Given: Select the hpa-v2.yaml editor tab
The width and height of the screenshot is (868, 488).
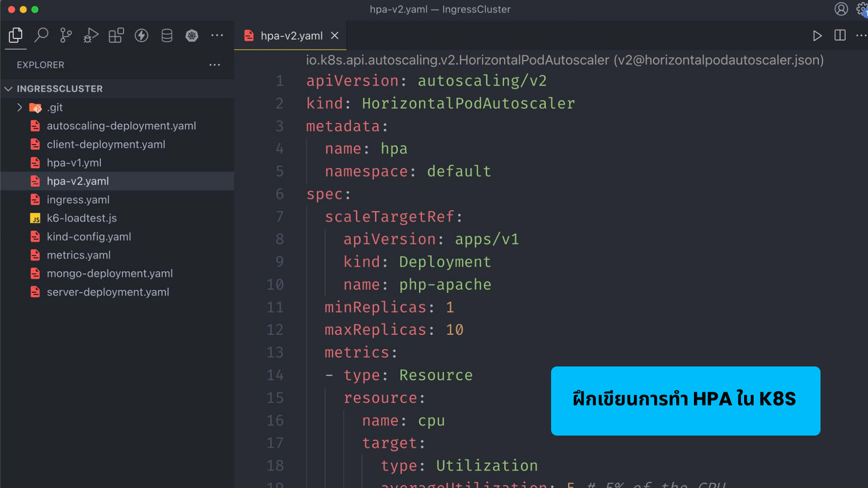Looking at the screenshot, I should point(290,35).
